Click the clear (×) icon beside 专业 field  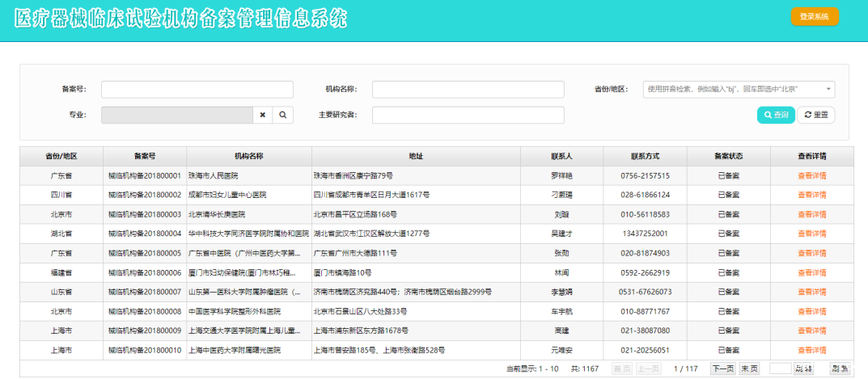click(262, 116)
